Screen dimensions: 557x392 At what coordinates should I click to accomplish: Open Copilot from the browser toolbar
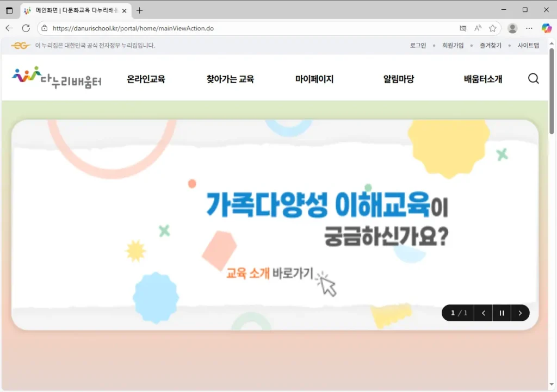pos(546,28)
